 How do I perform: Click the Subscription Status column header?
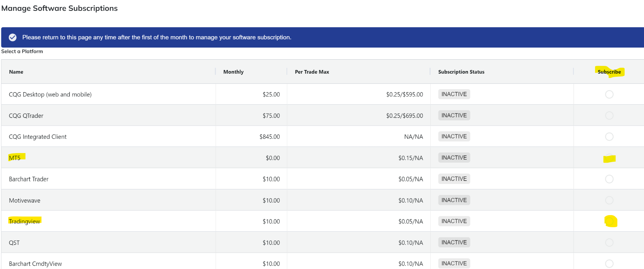point(461,72)
